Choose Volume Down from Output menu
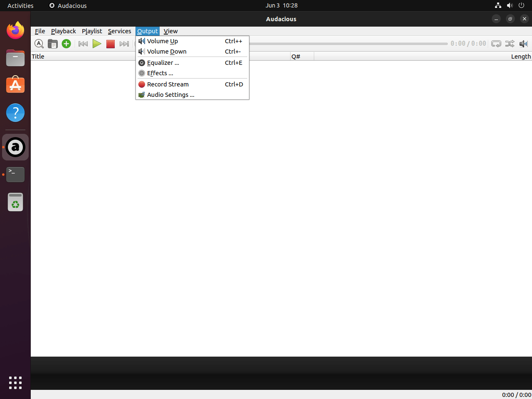 (167, 52)
